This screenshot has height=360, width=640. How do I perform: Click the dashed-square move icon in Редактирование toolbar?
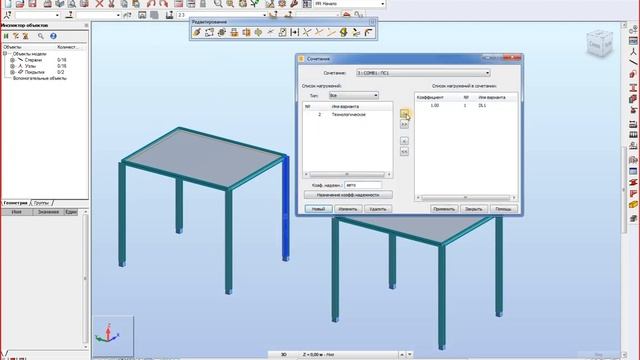[209, 32]
